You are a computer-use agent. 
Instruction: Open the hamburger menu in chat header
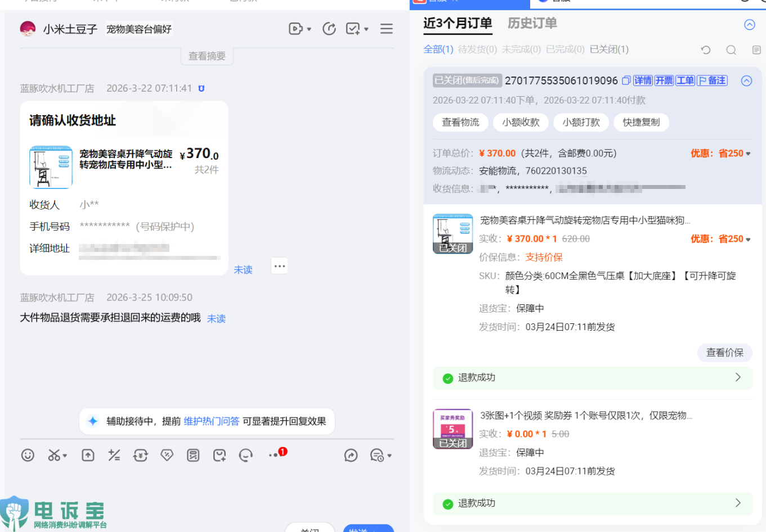(386, 29)
